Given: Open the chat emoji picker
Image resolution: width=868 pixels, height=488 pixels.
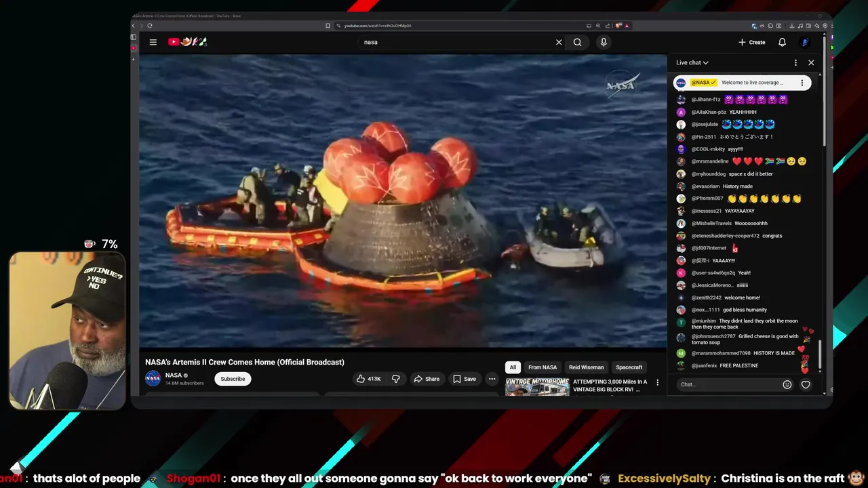Looking at the screenshot, I should pos(787,384).
